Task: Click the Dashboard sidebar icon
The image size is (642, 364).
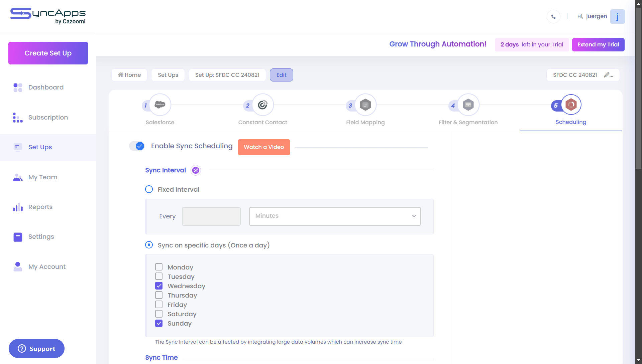Action: pos(18,87)
